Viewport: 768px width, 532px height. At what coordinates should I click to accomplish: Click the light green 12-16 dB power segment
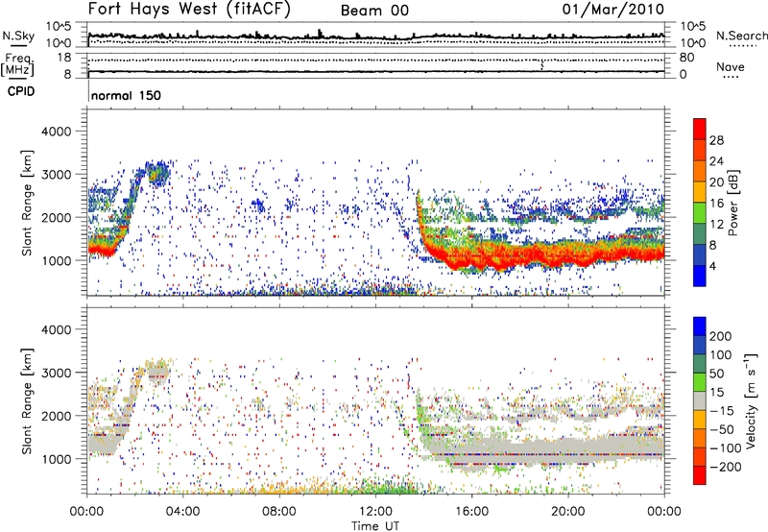pyautogui.click(x=700, y=212)
